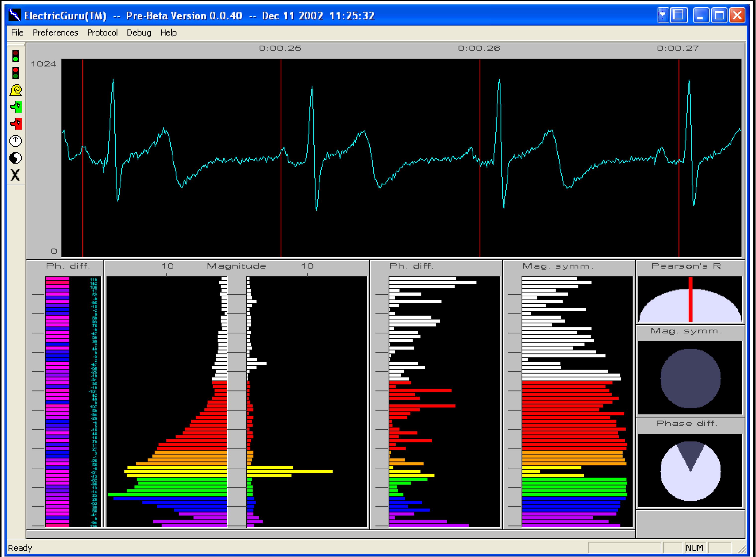Click the black X toolbar icon
Image resolution: width=756 pixels, height=557 pixels.
[15, 175]
